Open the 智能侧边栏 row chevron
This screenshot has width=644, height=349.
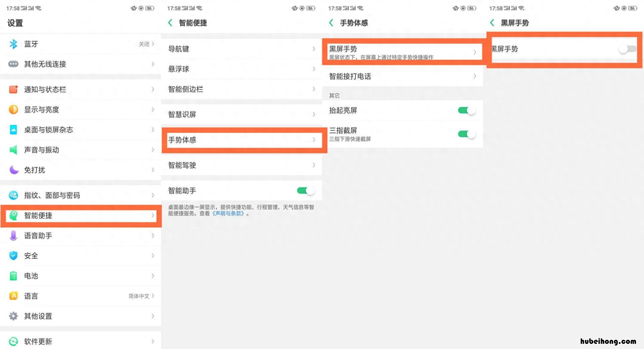(314, 89)
